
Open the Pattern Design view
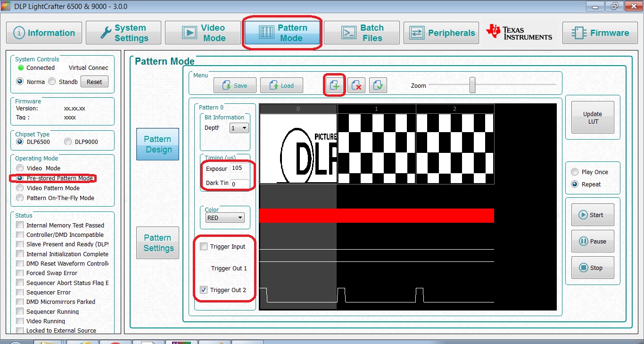[157, 144]
